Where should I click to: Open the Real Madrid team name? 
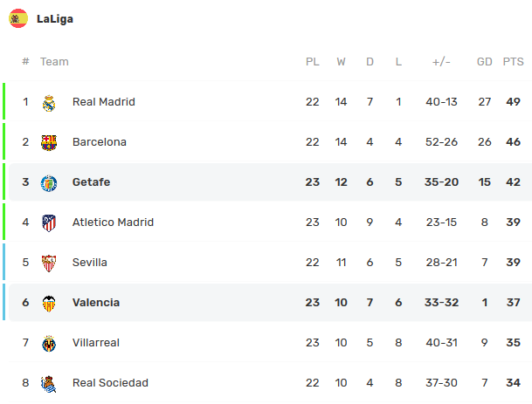(103, 102)
